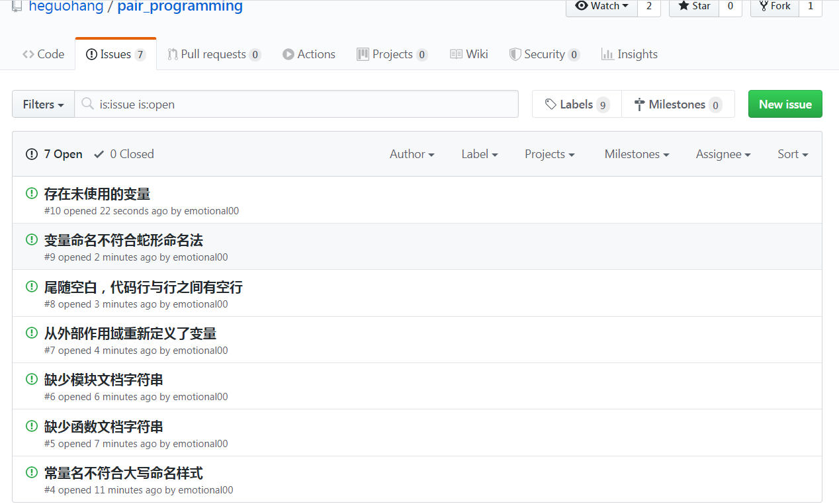This screenshot has height=504, width=839.
Task: Open the Filters dropdown
Action: (44, 104)
